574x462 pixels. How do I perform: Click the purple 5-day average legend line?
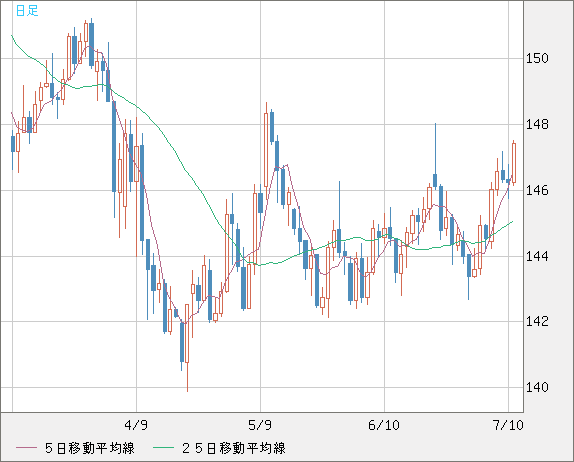[x=26, y=448]
